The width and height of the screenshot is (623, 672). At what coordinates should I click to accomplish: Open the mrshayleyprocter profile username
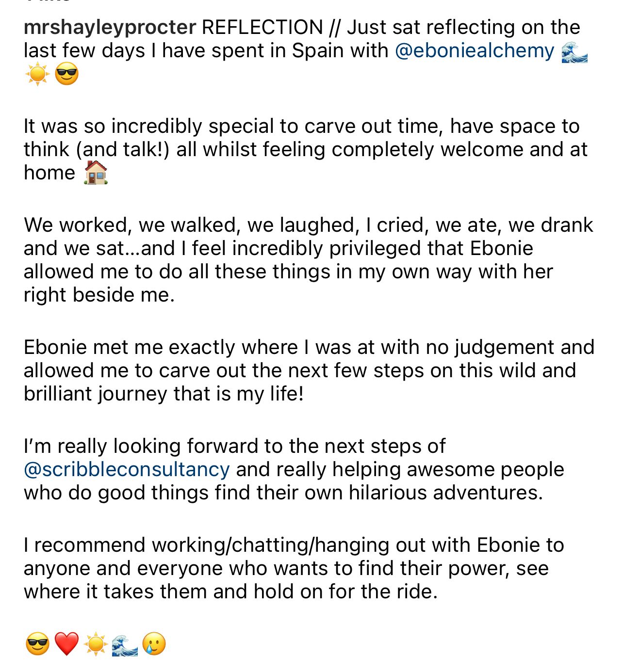coord(110,27)
